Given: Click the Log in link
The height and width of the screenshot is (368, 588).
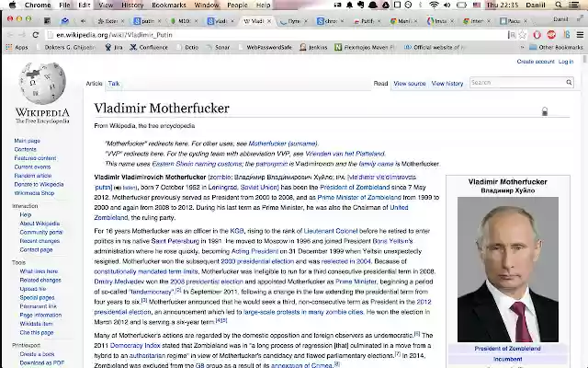Looking at the screenshot, I should (566, 62).
